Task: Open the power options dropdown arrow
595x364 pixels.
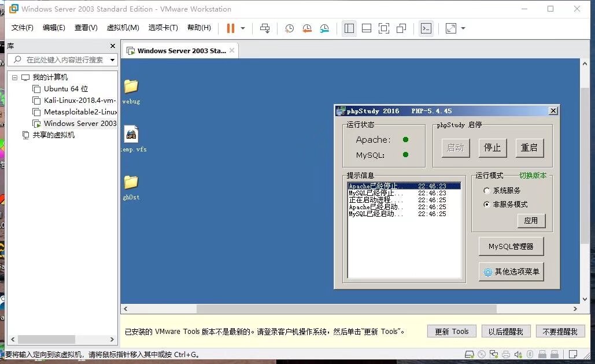Action: click(243, 28)
